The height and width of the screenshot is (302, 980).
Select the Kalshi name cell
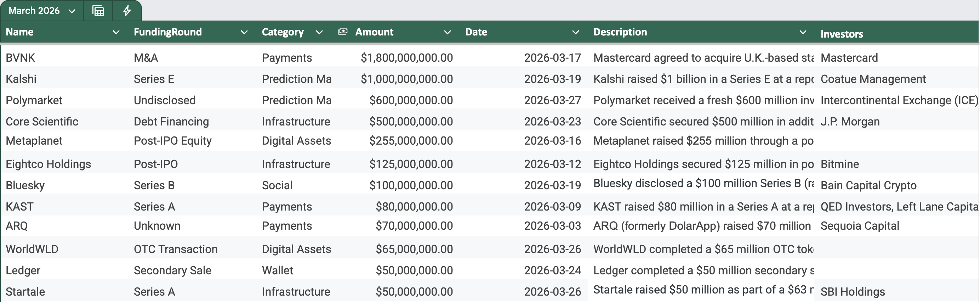(21, 79)
